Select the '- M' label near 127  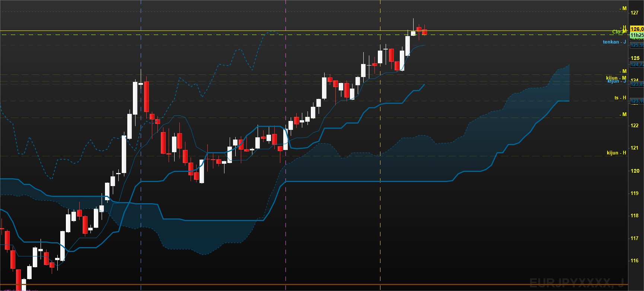point(623,8)
